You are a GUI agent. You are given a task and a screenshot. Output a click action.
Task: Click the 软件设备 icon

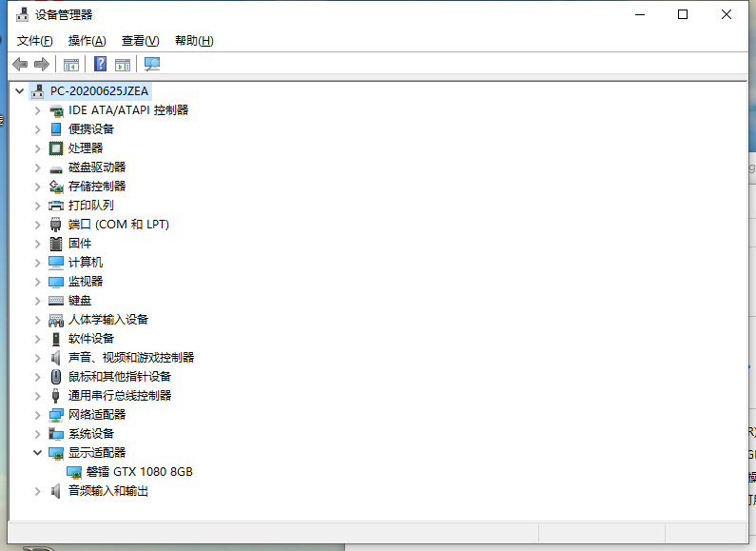coord(56,339)
